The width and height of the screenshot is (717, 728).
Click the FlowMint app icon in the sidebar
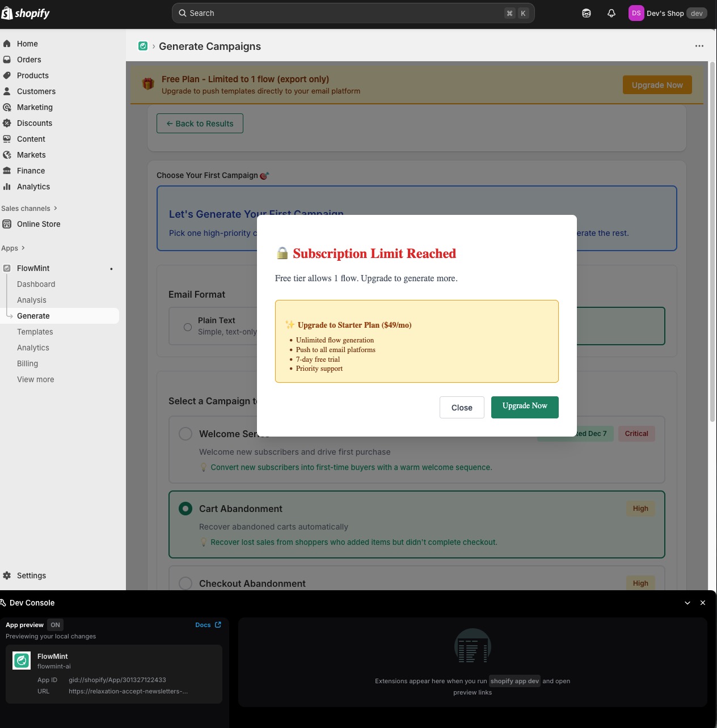tap(6, 268)
